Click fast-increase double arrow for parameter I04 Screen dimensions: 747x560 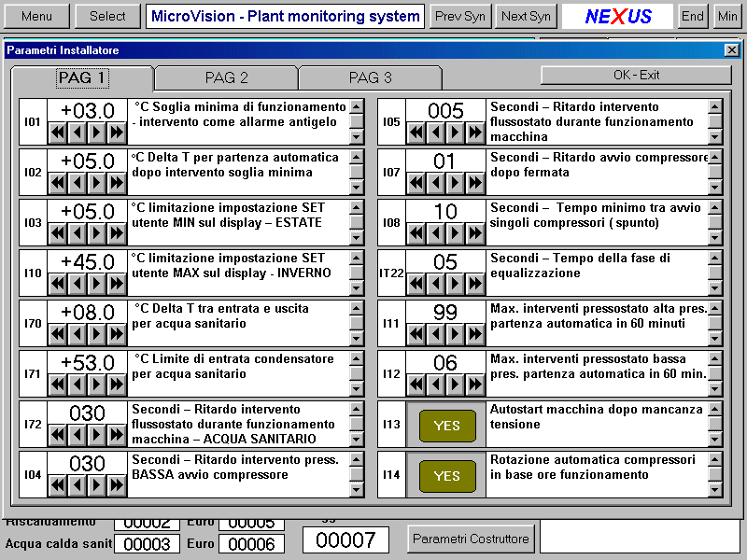coord(117,485)
